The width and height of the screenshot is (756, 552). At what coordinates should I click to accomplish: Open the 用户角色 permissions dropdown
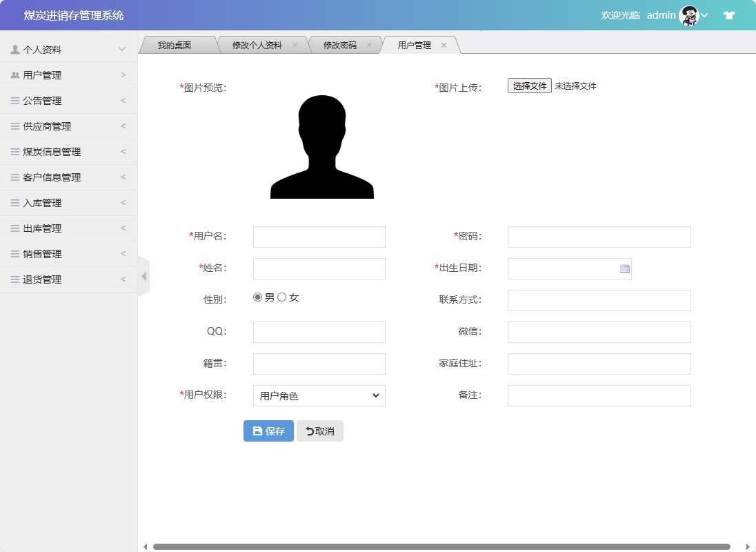point(319,395)
